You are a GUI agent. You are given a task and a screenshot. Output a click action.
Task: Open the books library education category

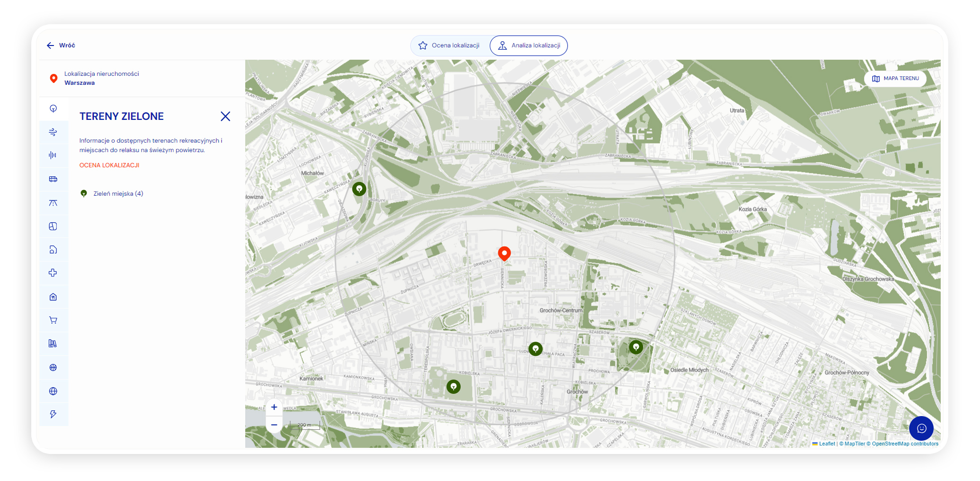[53, 344]
